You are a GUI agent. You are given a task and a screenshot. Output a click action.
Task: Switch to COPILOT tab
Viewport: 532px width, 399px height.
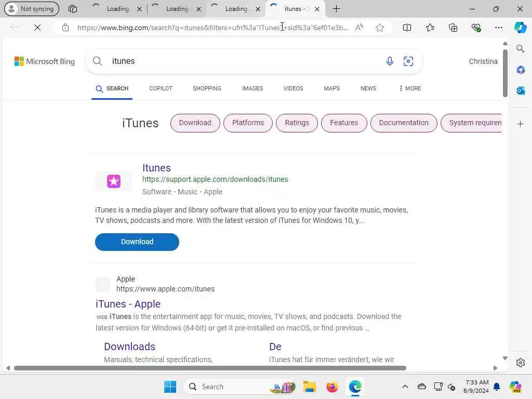point(161,88)
